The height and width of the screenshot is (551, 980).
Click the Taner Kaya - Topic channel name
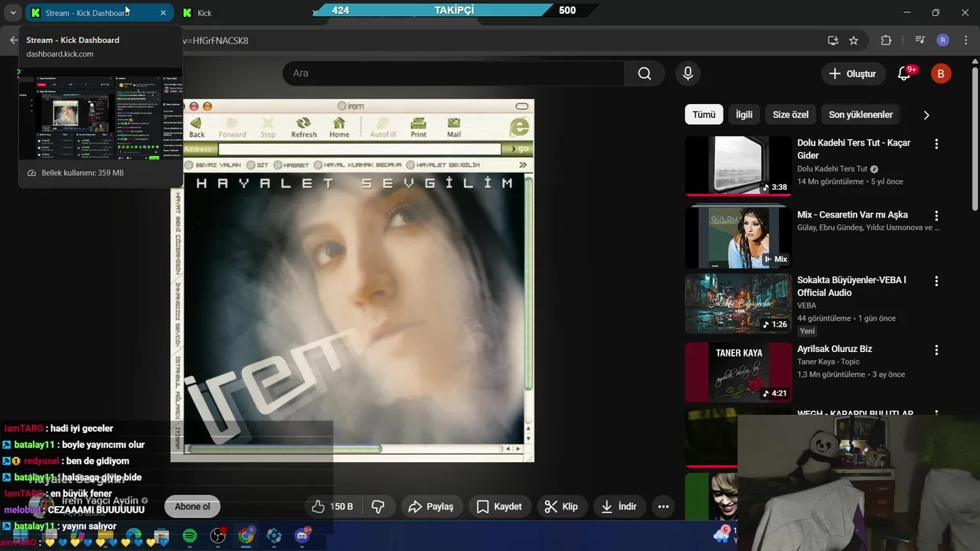pos(828,362)
